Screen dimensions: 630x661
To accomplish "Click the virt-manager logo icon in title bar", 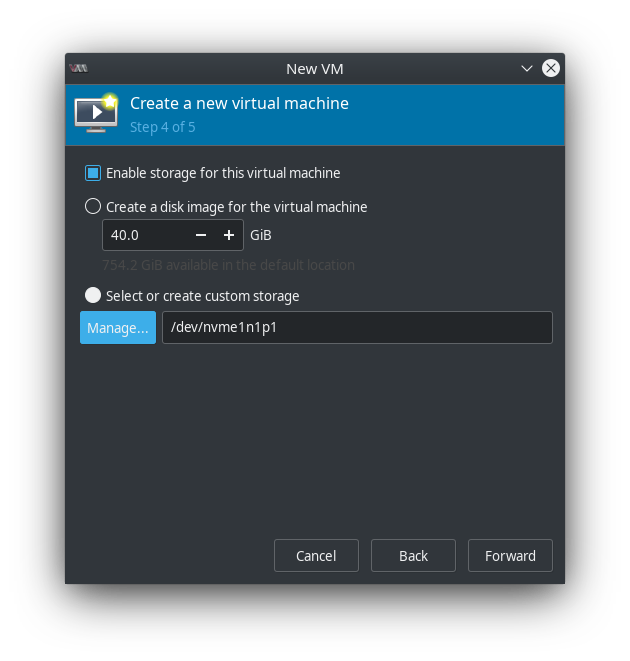I will pos(78,68).
